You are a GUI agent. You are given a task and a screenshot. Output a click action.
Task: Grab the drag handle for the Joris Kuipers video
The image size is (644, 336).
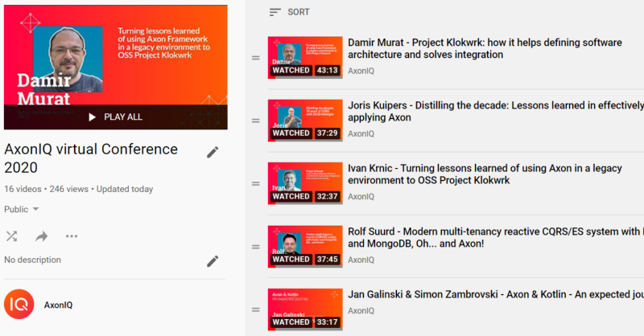pyautogui.click(x=256, y=121)
